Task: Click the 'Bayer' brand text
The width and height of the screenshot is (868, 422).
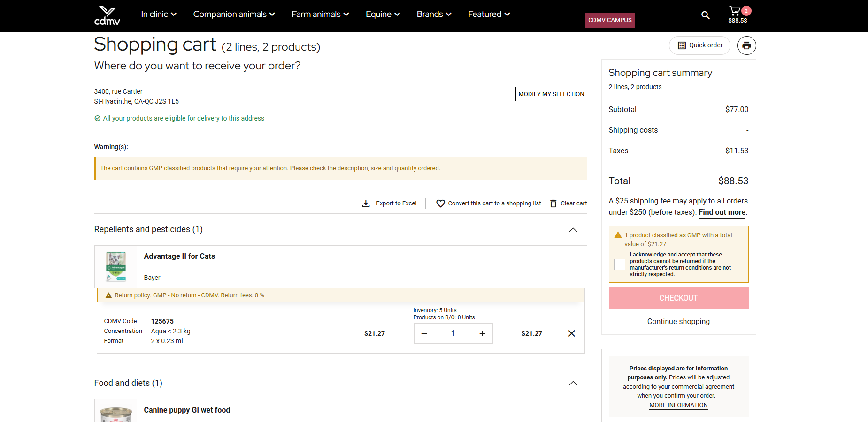Action: pyautogui.click(x=152, y=278)
